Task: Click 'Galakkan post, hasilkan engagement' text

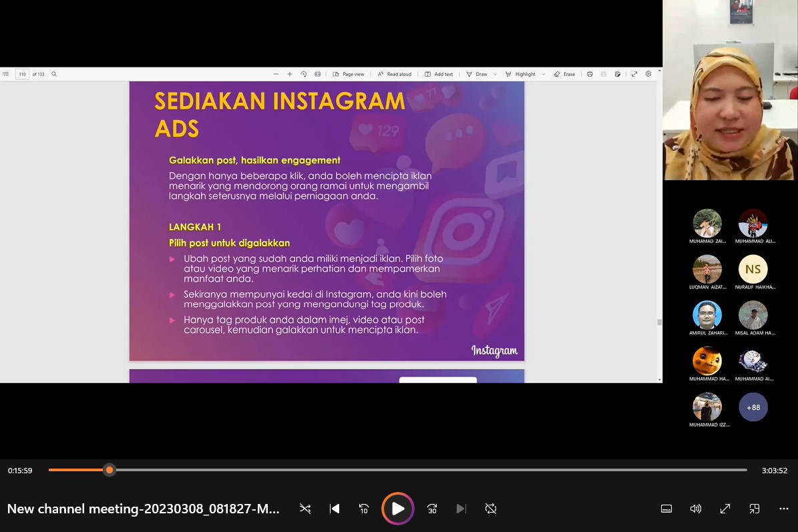Action: (x=254, y=160)
